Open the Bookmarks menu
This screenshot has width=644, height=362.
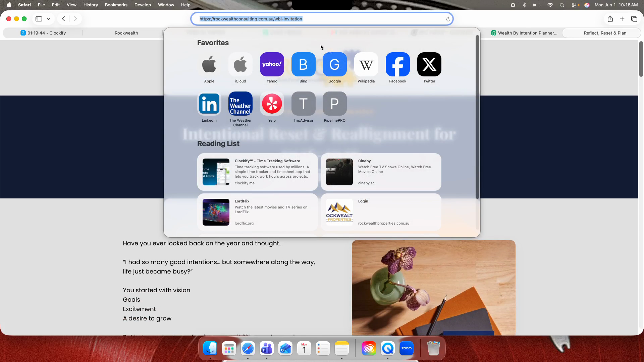click(x=116, y=5)
